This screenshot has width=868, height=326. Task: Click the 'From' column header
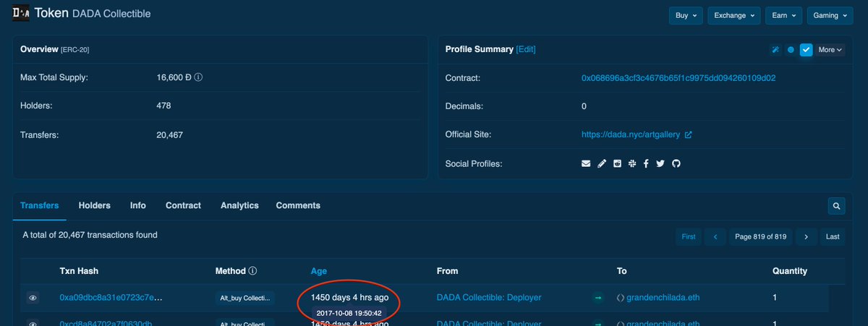tap(447, 271)
